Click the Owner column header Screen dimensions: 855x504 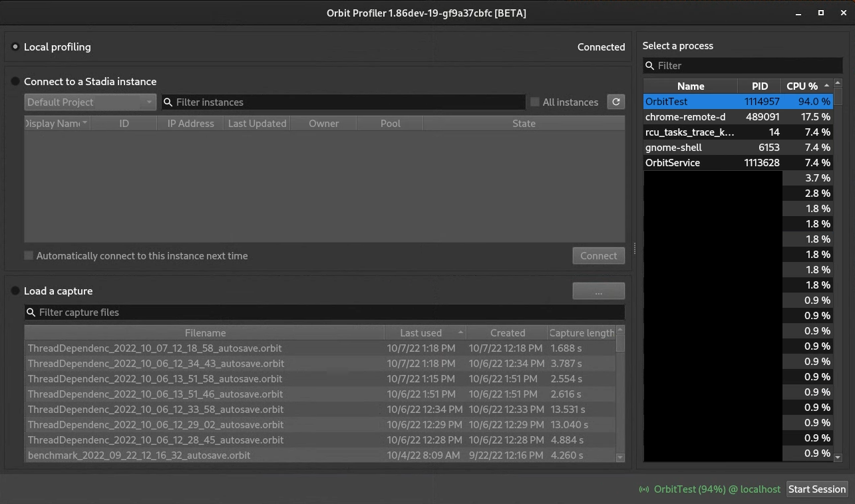(323, 124)
